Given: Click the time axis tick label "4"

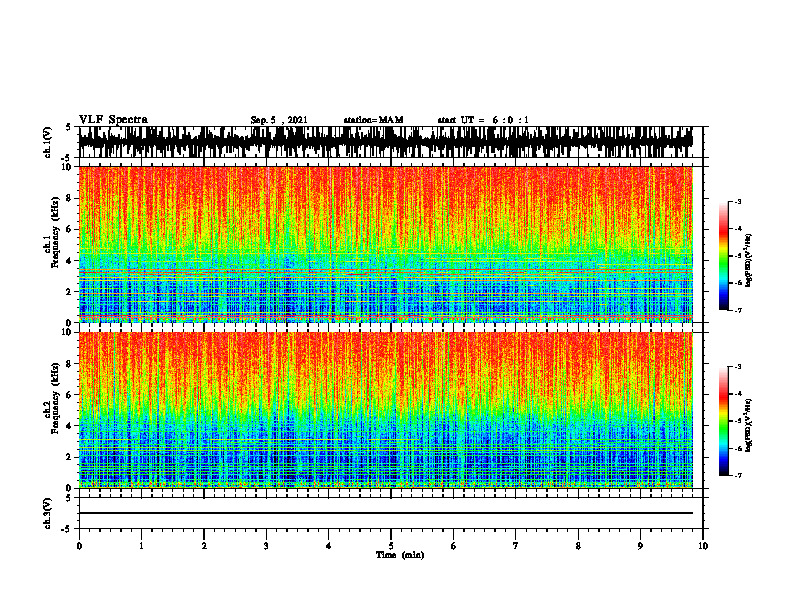Looking at the screenshot, I should tap(329, 546).
